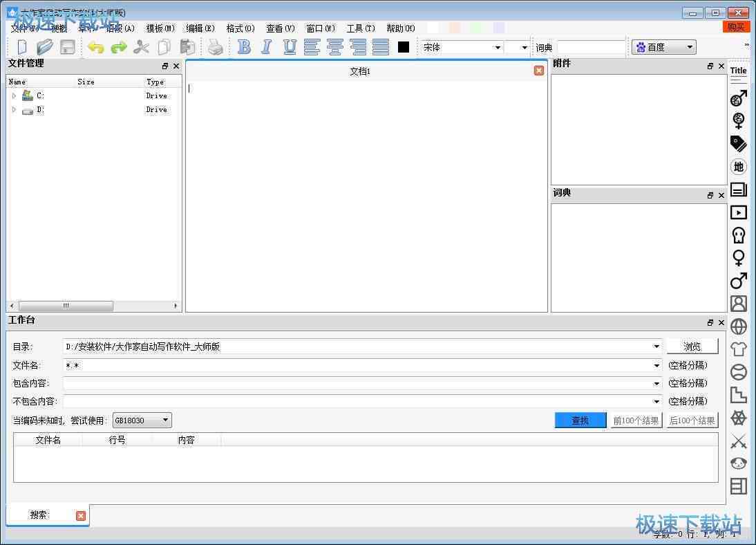Screen dimensions: 756x545
Task: Open the 工具(T) menu
Action: (361, 28)
